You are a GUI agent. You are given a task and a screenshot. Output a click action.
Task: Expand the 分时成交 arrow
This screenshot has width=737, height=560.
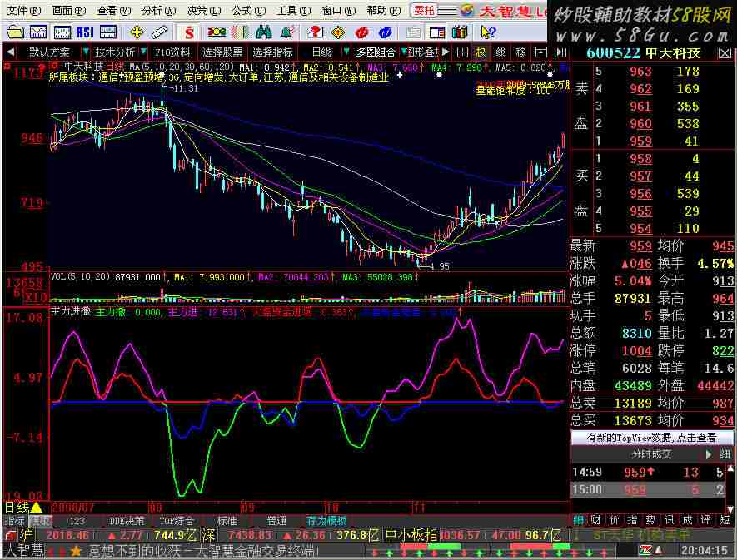pos(709,454)
